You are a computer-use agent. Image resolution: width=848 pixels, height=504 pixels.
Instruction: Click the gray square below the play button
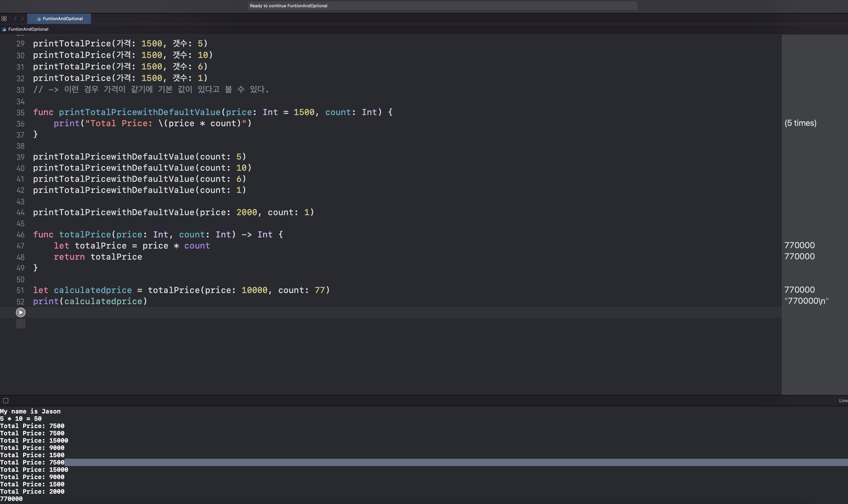(x=21, y=324)
